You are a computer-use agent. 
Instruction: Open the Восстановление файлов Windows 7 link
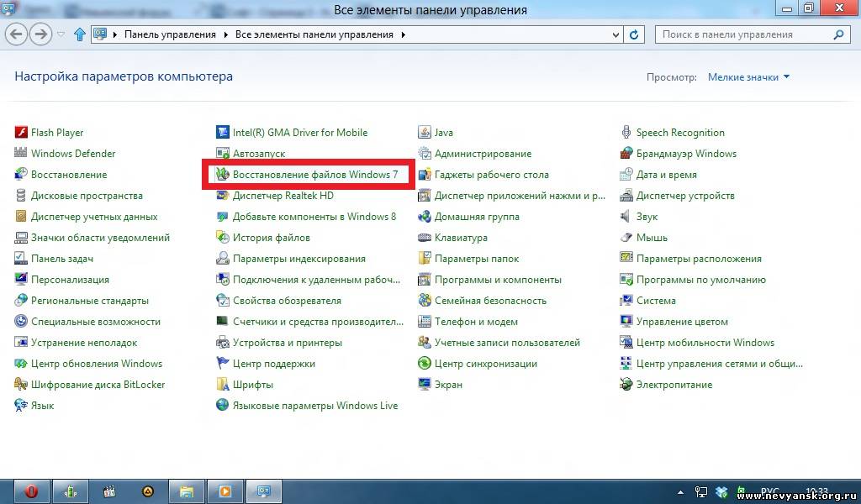coord(315,175)
